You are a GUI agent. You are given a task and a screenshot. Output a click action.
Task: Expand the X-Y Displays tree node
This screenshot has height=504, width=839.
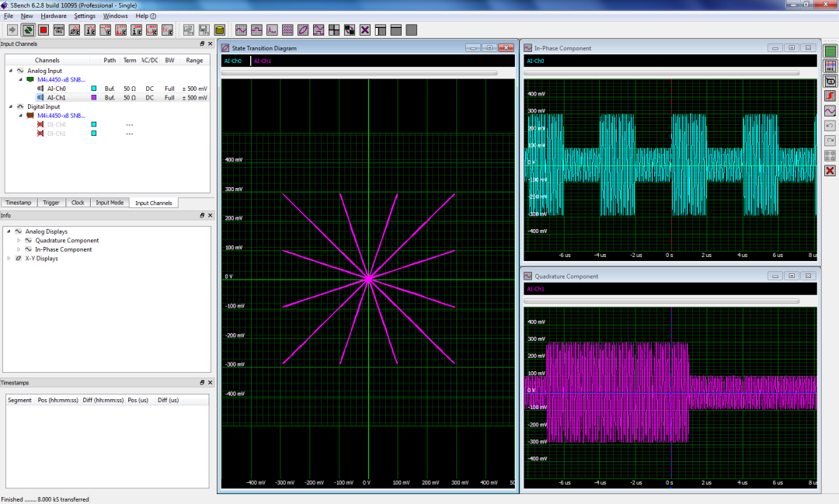9,259
